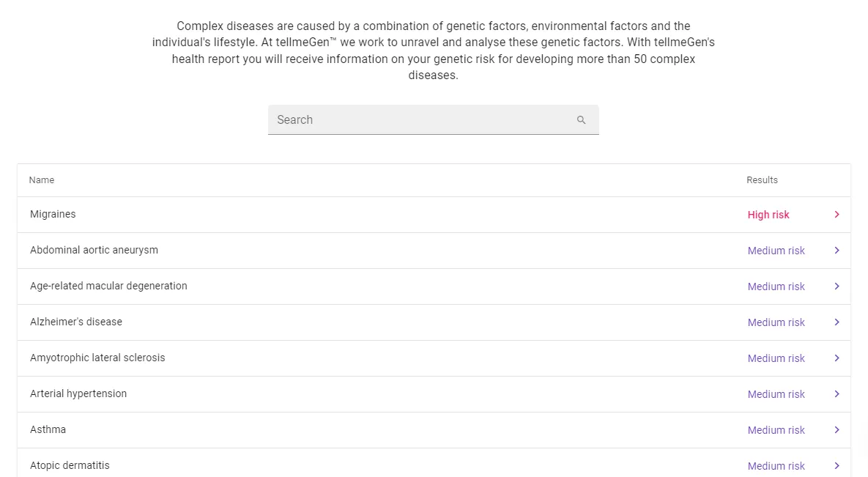The width and height of the screenshot is (868, 477).
Task: Click chevron for Amyotrophic lateral sclerosis
Action: pos(837,358)
